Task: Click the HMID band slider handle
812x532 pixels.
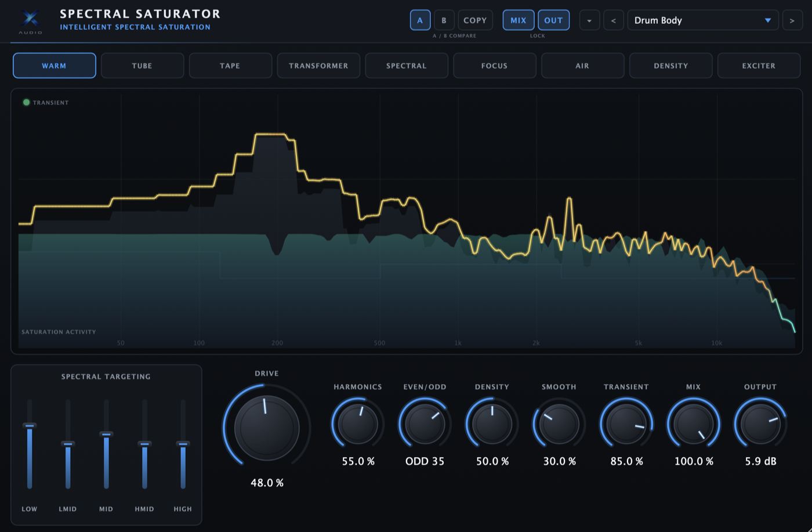Action: pyautogui.click(x=144, y=444)
